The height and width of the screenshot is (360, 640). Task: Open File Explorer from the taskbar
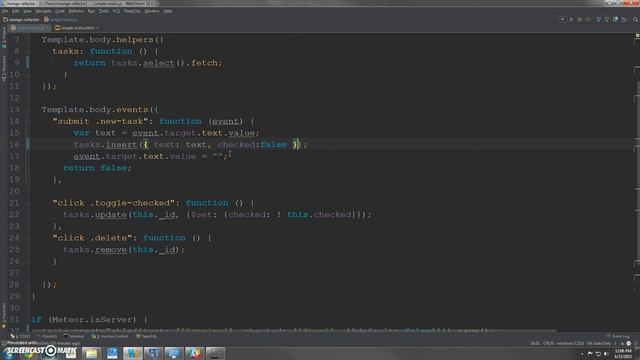(x=91, y=353)
